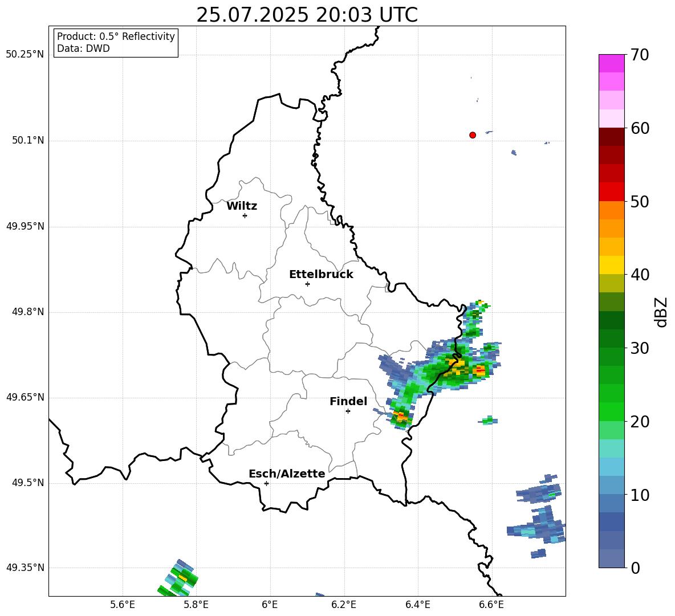This screenshot has height=616, width=675.
Task: Click the Wiltz cross marker
Action: click(245, 215)
